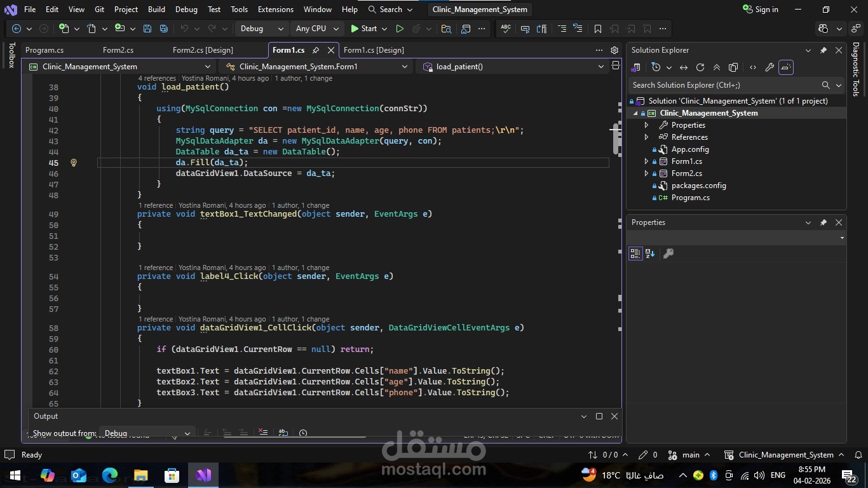This screenshot has height=488, width=868.
Task: Refresh the Solution Explorer
Action: pyautogui.click(x=700, y=67)
